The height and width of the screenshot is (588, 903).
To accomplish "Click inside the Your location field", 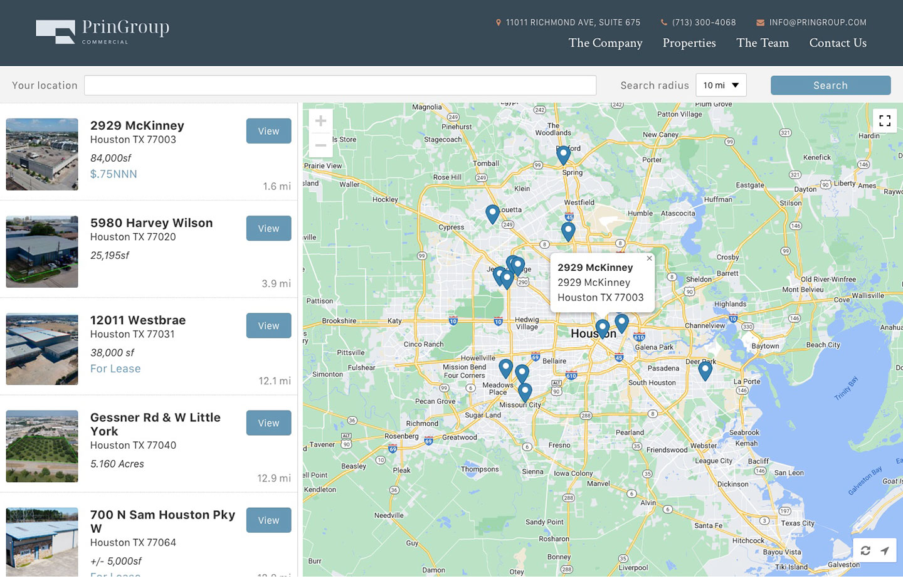I will (341, 85).
